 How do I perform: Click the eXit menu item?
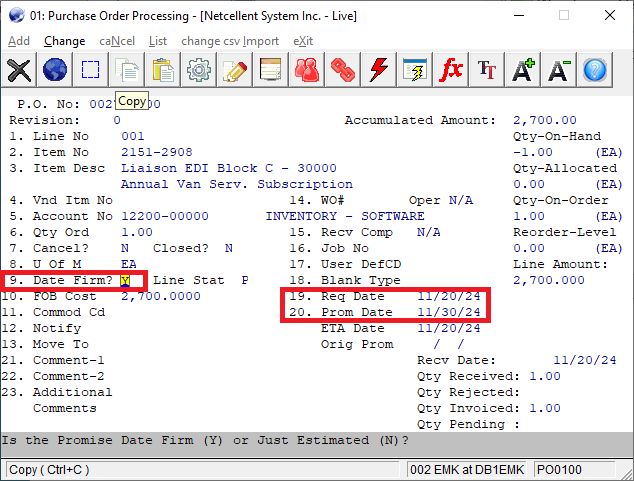tap(303, 41)
